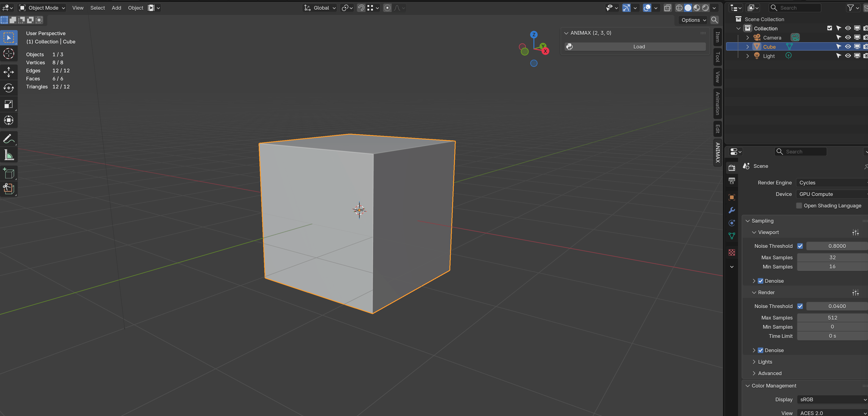868x416 pixels.
Task: Hide the Light using its eye icon
Action: 848,56
